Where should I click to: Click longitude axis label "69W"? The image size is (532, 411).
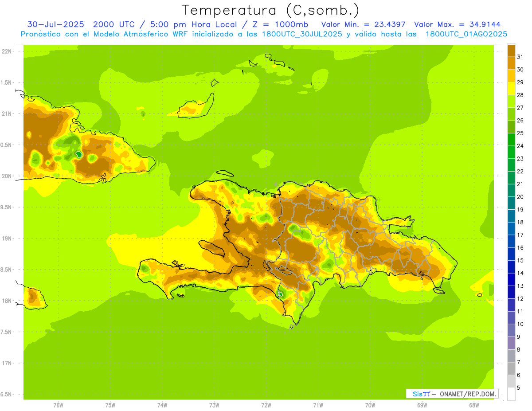coord(422,405)
